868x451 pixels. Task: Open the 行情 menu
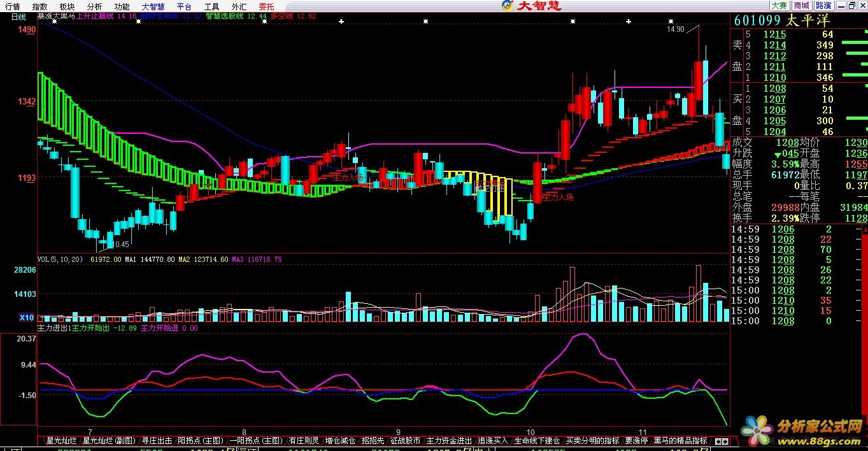click(x=12, y=6)
